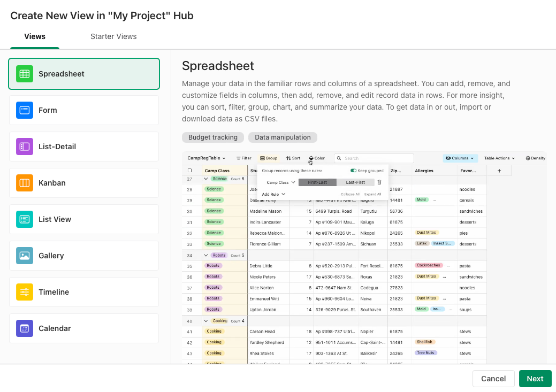Click the Madeline Mason cell
This screenshot has height=392, width=556.
coord(269,211)
